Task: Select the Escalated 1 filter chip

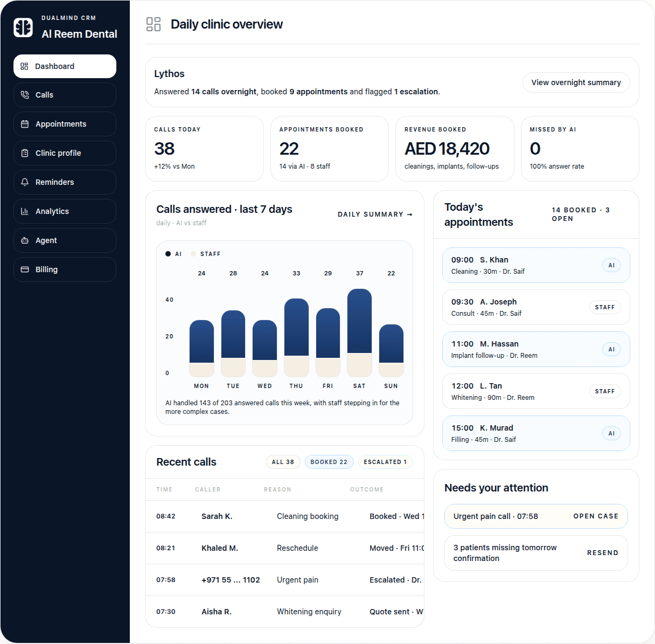Action: [385, 462]
